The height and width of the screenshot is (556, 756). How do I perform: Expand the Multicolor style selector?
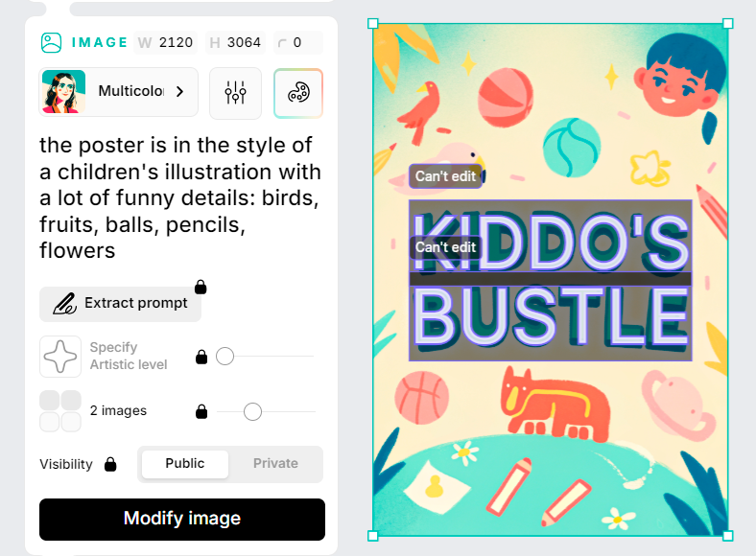coord(119,92)
